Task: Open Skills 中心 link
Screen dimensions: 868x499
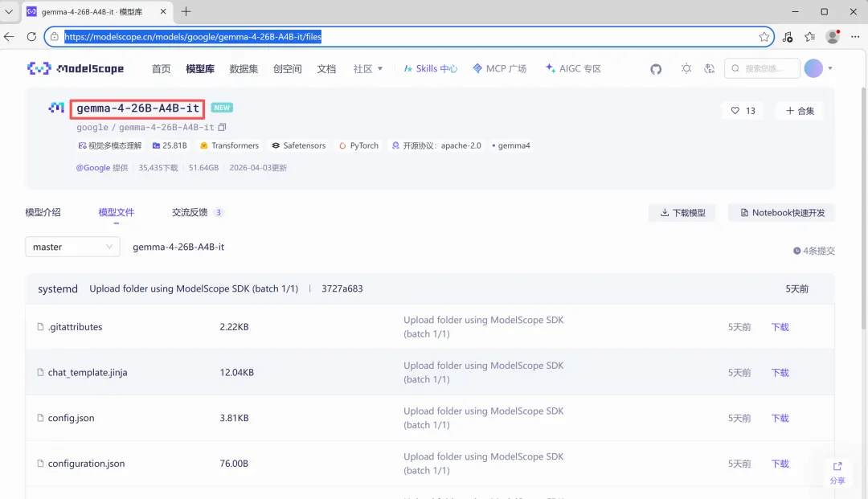Action: click(431, 68)
